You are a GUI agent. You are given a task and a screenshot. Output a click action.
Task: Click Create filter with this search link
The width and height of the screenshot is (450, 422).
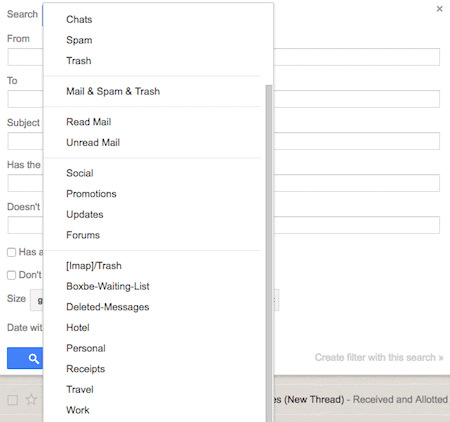(379, 357)
